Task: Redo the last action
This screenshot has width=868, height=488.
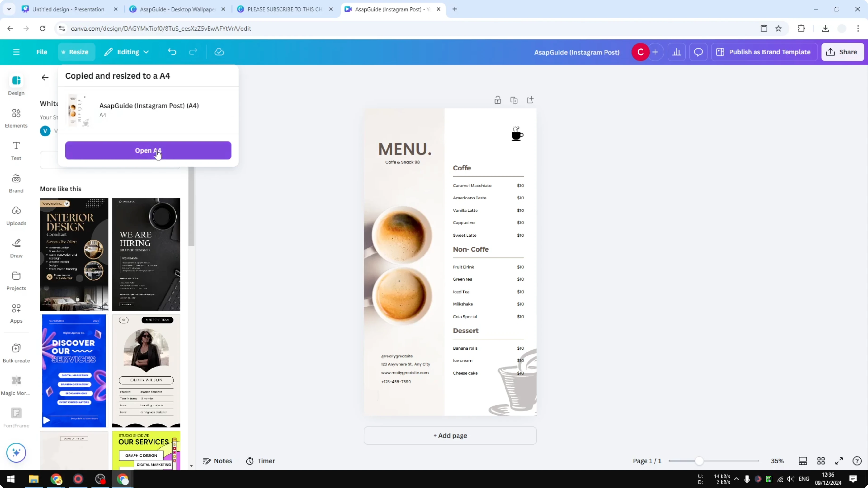Action: [x=193, y=52]
